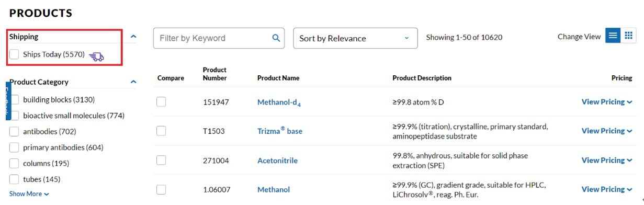Expand View Pricing for Acetonitrile

click(x=607, y=160)
